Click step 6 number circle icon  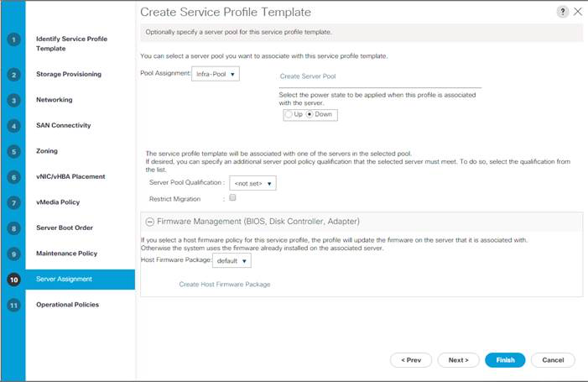(13, 177)
